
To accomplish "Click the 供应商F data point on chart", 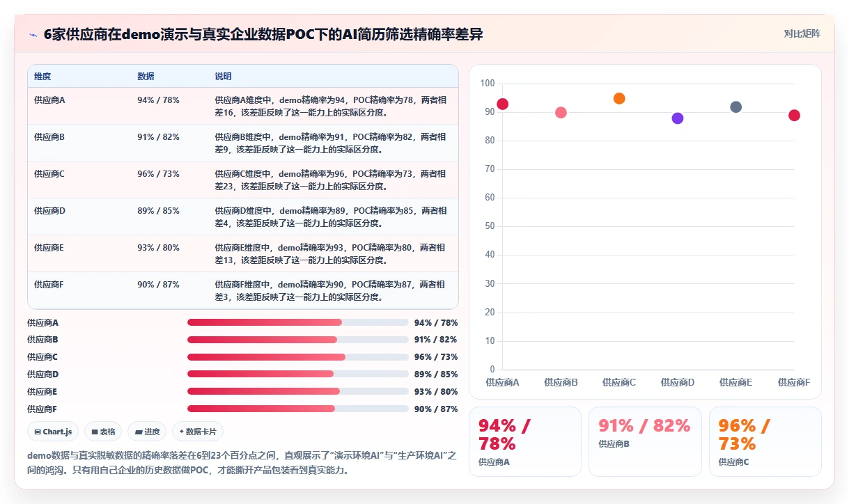I will (794, 116).
